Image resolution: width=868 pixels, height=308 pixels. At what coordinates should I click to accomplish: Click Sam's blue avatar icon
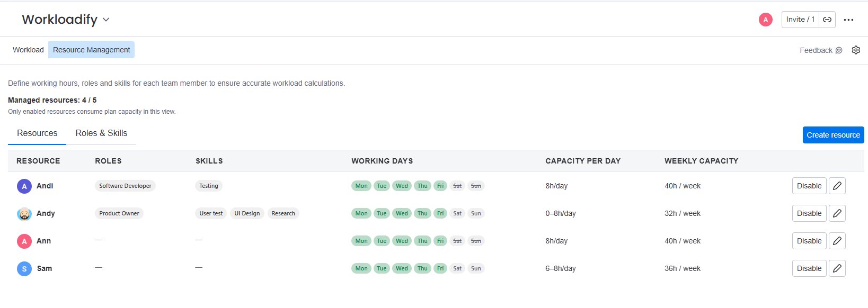[24, 269]
